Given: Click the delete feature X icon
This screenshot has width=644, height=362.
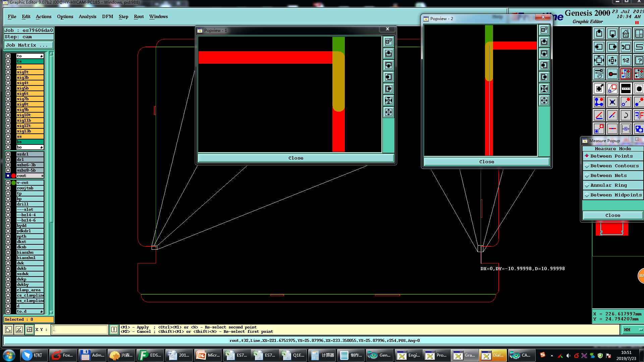Looking at the screenshot, I should tap(612, 102).
